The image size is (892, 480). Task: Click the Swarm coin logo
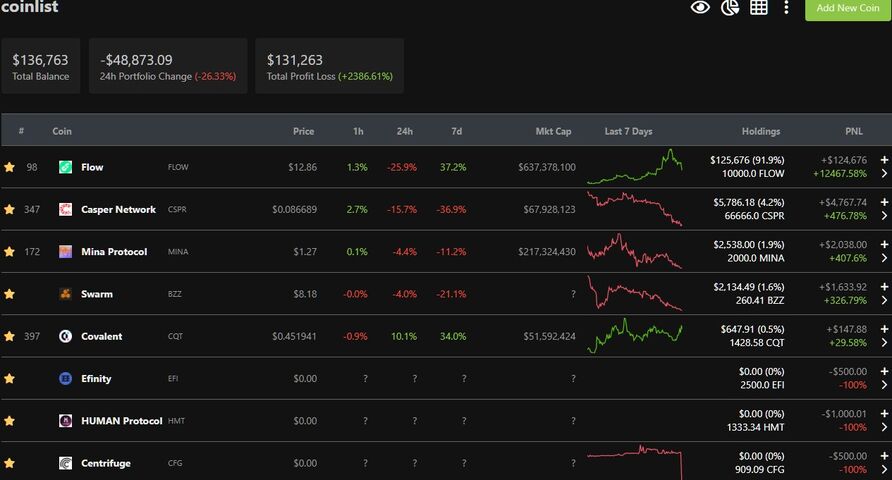coord(65,294)
